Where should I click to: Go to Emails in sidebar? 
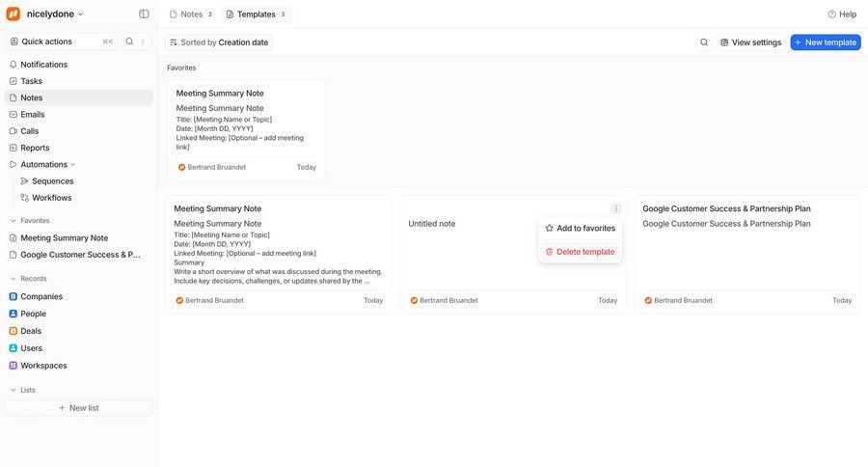[32, 114]
